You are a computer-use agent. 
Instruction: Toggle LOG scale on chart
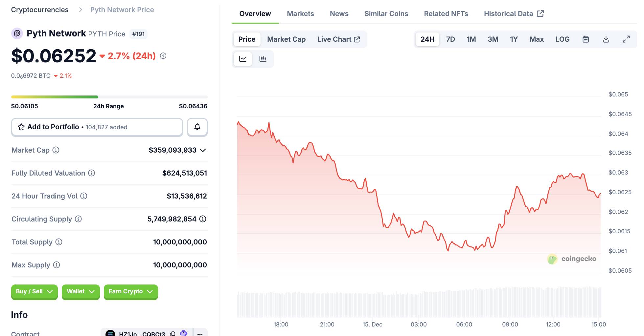tap(562, 39)
